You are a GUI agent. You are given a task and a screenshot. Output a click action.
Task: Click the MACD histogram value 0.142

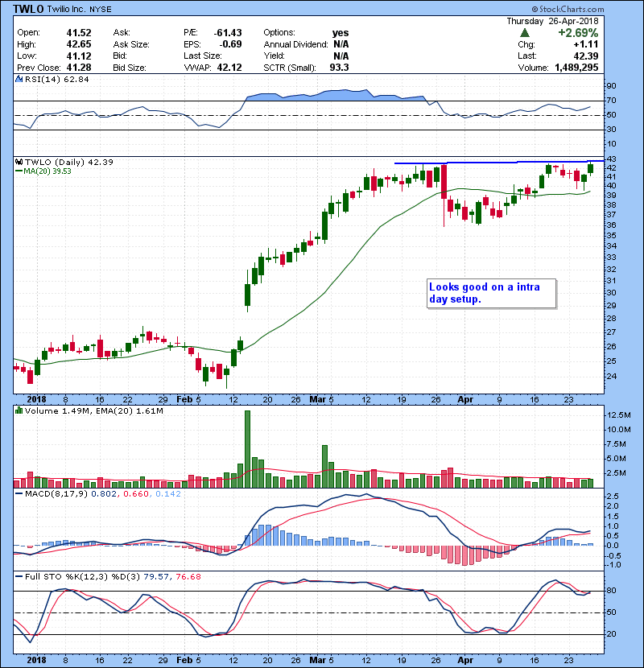168,494
